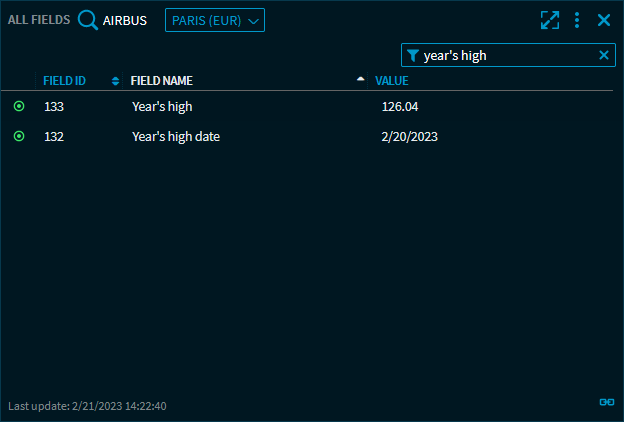
Task: Open the PARIS (EUR) exchange dropdown
Action: point(214,20)
